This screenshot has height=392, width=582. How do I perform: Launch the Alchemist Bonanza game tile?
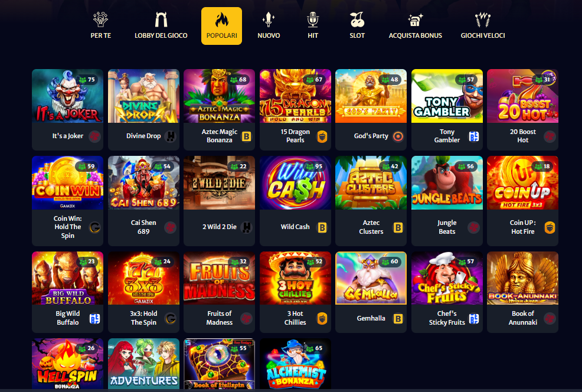coord(295,364)
